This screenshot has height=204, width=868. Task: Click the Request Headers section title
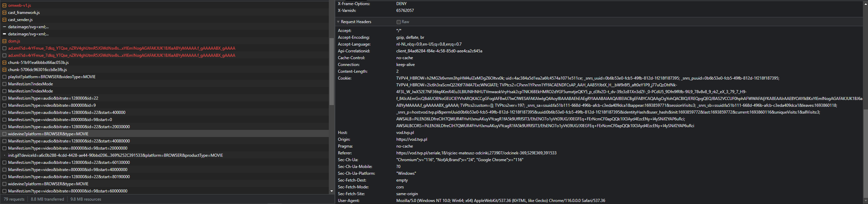tap(356, 22)
